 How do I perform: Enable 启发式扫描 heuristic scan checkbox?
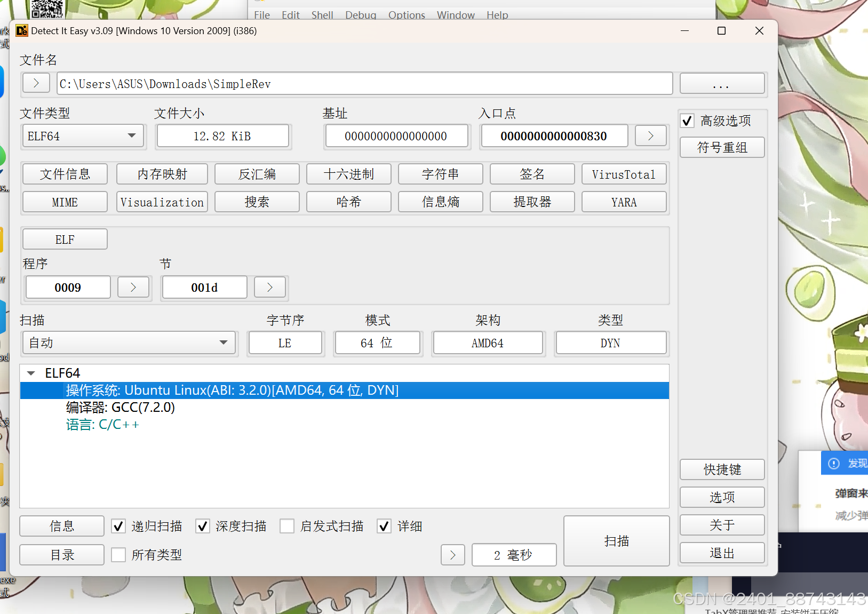[287, 527]
